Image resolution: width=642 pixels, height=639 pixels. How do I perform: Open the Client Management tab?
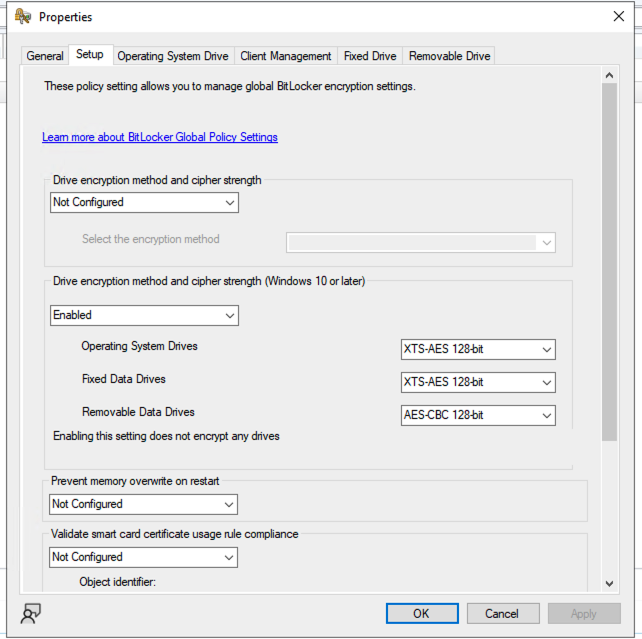[x=285, y=56]
